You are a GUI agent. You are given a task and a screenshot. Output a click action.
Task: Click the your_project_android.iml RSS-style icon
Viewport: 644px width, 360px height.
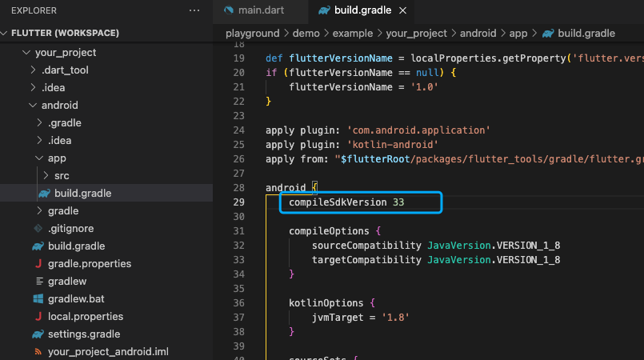tap(38, 352)
